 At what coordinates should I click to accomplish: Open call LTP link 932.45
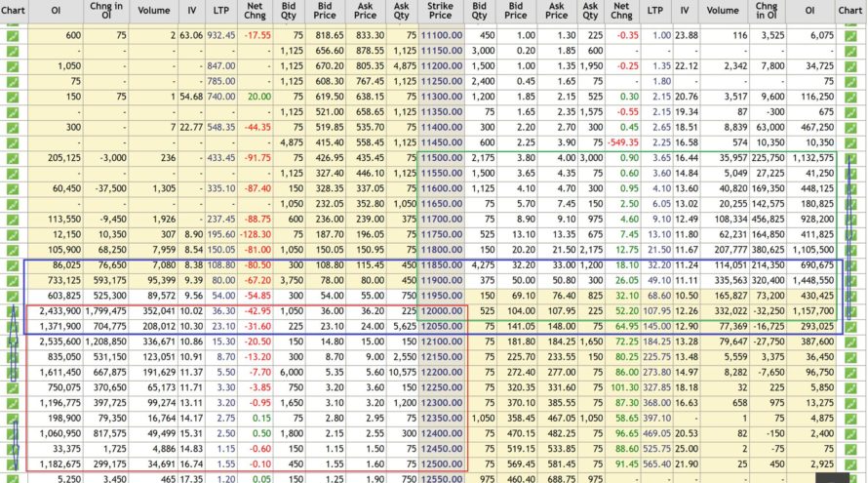(x=220, y=35)
